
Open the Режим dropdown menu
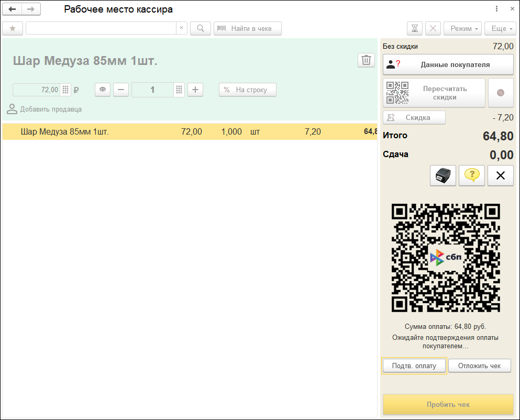(462, 28)
